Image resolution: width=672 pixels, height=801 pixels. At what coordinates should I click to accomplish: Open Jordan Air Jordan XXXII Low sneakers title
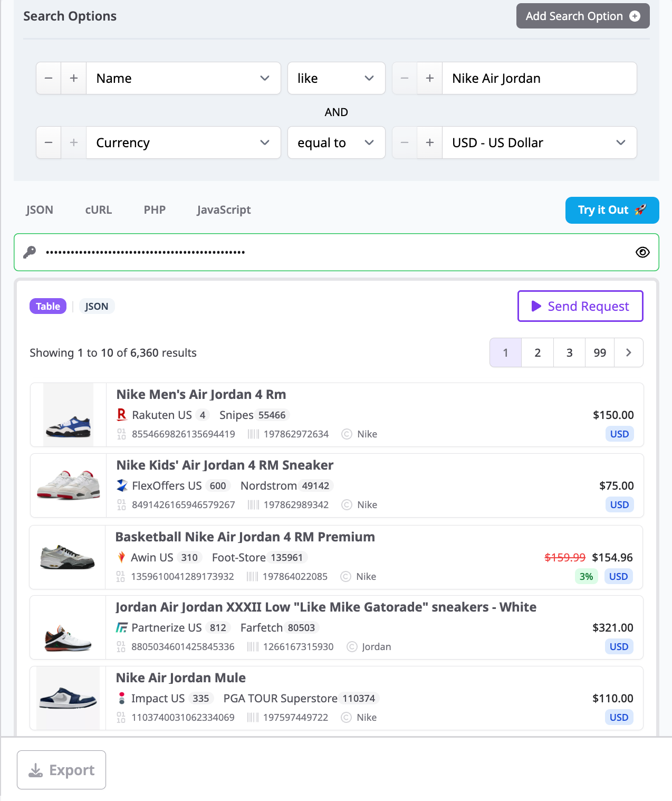[326, 607]
